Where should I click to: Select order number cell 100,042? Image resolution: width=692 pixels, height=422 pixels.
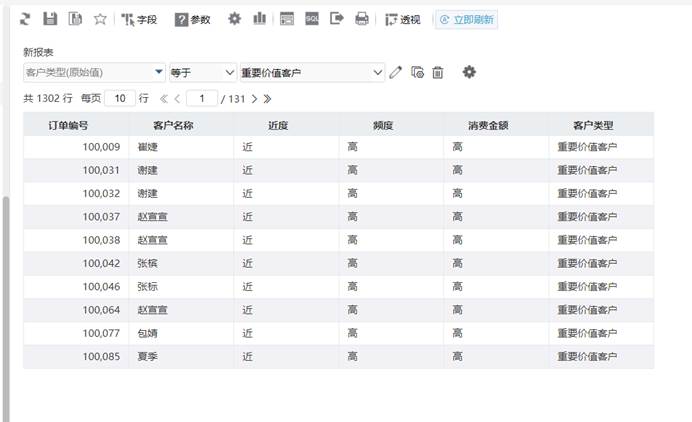(x=76, y=263)
